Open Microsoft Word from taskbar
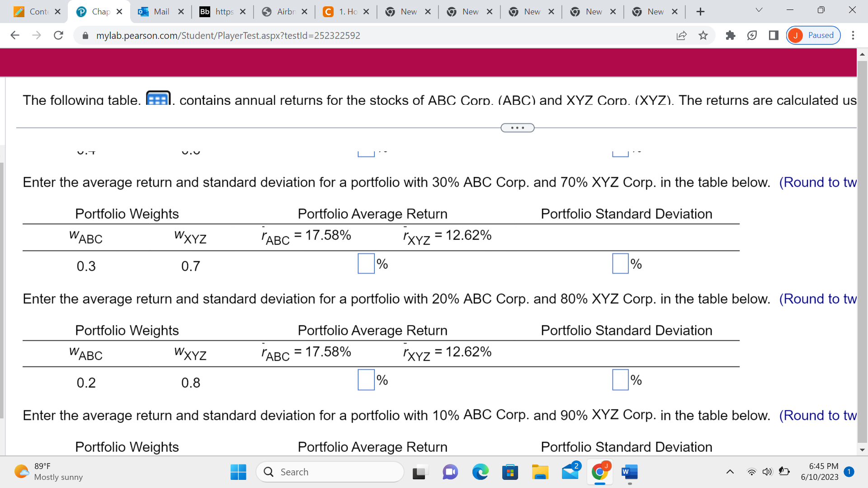This screenshot has height=488, width=868. (x=629, y=472)
